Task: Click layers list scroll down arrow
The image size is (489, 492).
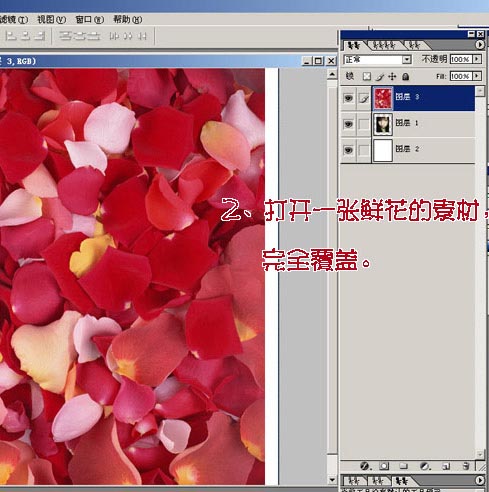Action: [480, 454]
